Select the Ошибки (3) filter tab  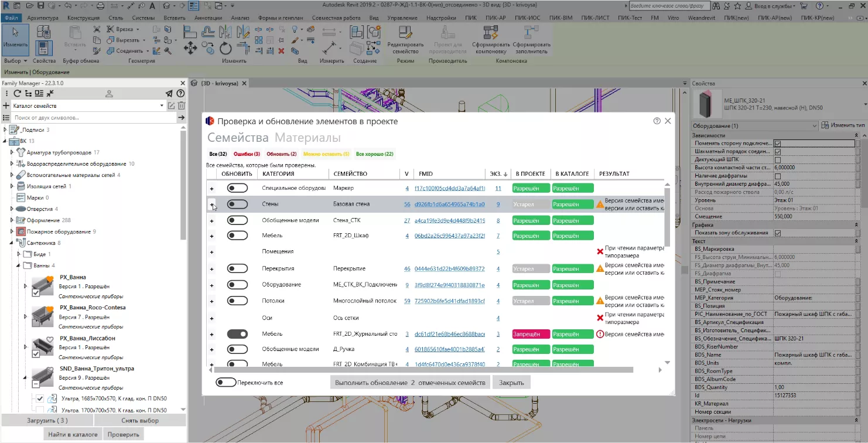(247, 154)
